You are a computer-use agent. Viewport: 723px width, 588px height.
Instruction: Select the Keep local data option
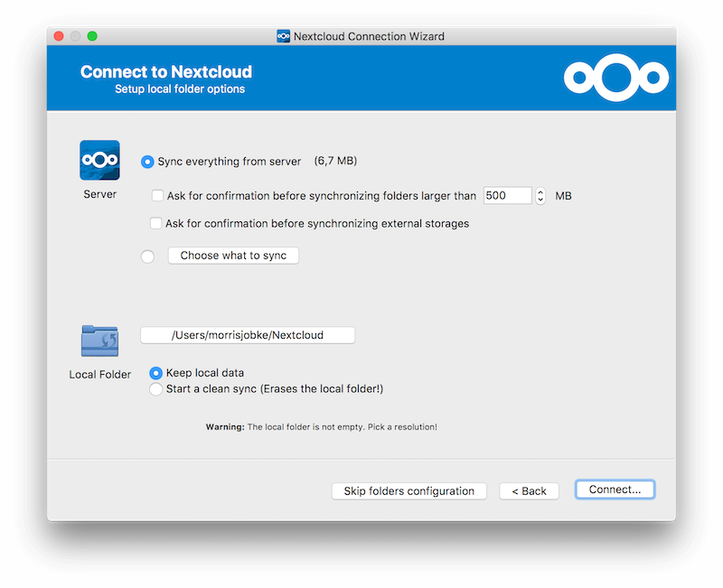[157, 372]
